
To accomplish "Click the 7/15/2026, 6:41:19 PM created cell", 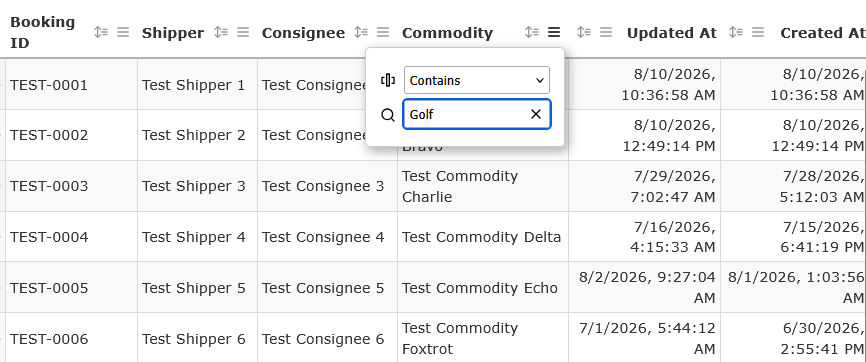I will pyautogui.click(x=793, y=237).
